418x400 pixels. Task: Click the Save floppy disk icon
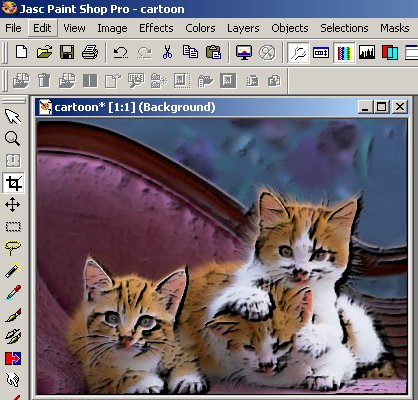click(67, 52)
